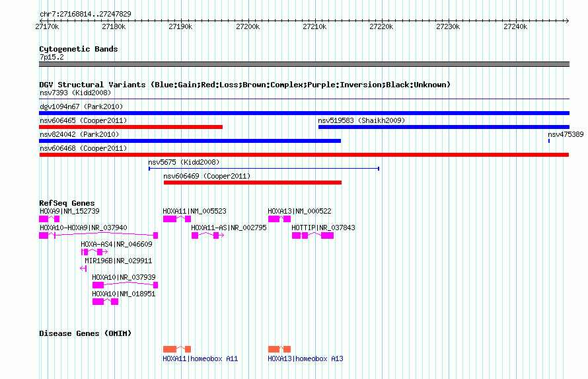
Task: Click the 27220k ruler tick label
Action: [x=381, y=26]
